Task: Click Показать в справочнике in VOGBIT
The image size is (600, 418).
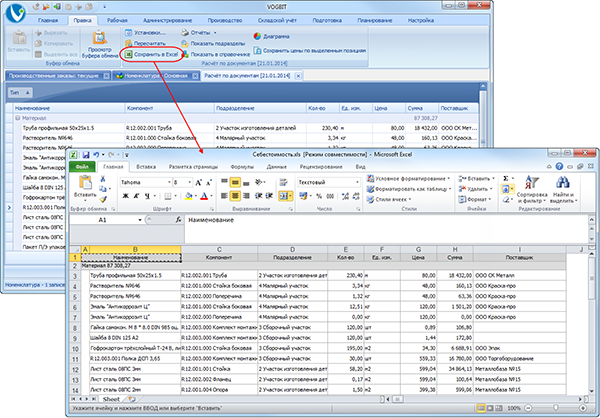Action: 216,54
